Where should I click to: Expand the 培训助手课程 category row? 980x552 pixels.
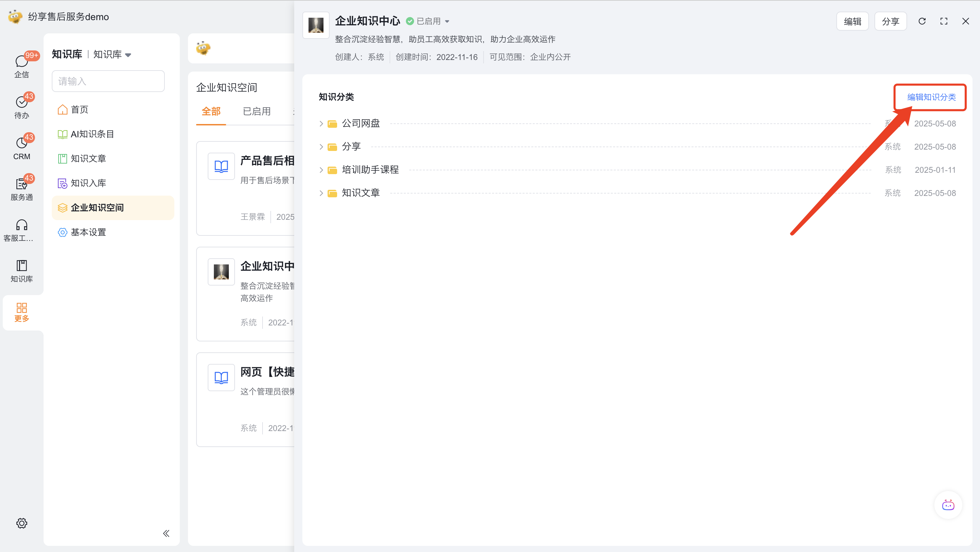click(x=321, y=170)
